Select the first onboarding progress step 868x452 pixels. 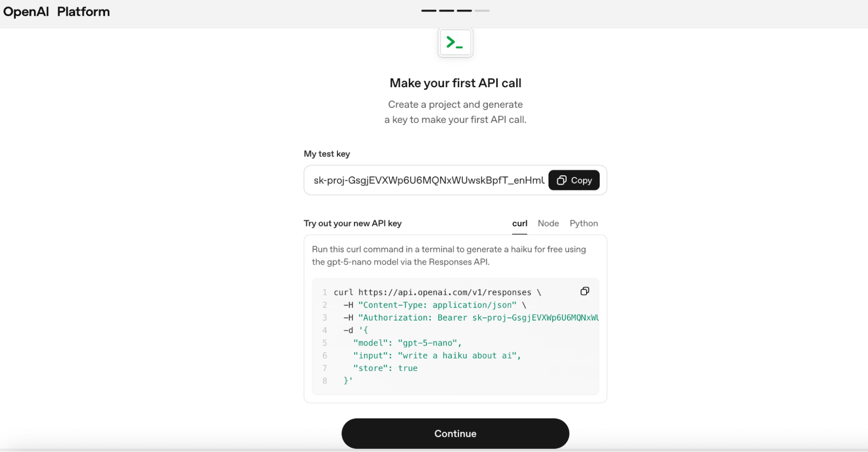(429, 10)
